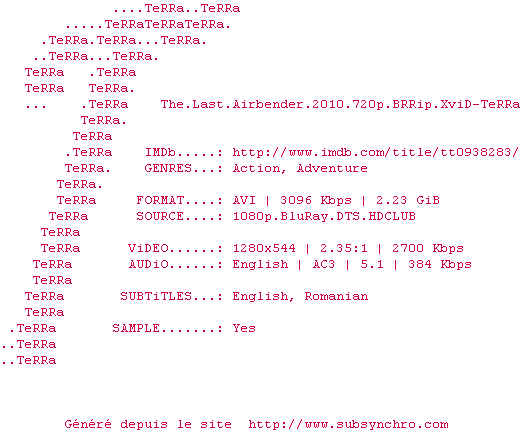Click the GENRES label text
The height and width of the screenshot is (432, 520).
pos(168,168)
